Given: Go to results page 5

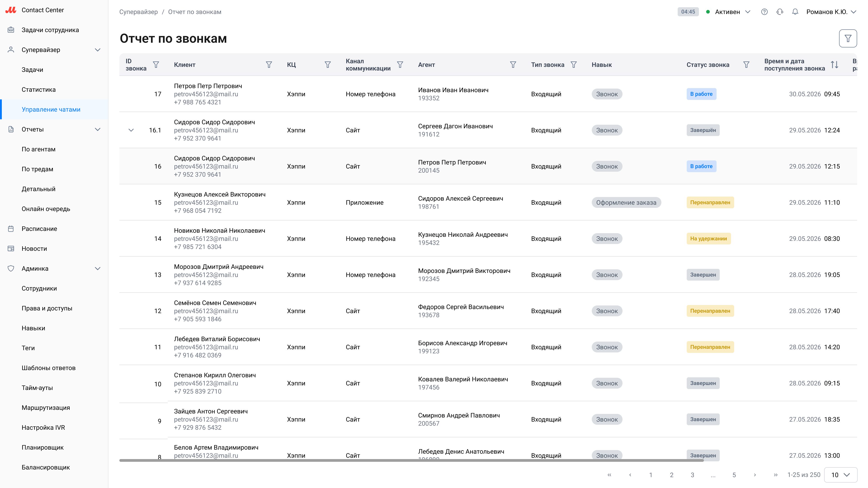Looking at the screenshot, I should (x=734, y=475).
